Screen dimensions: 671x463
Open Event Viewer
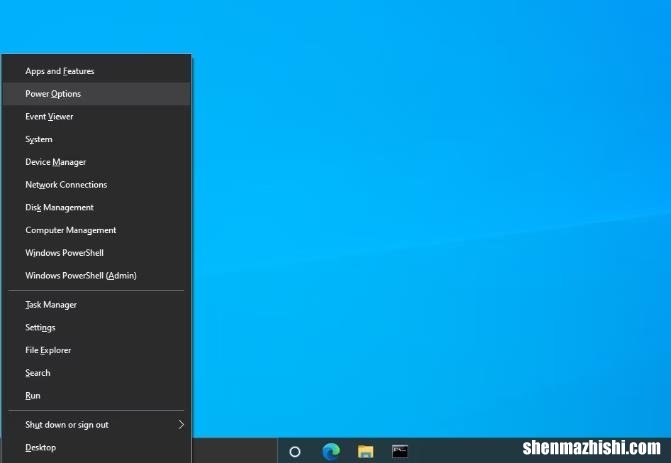point(97,116)
